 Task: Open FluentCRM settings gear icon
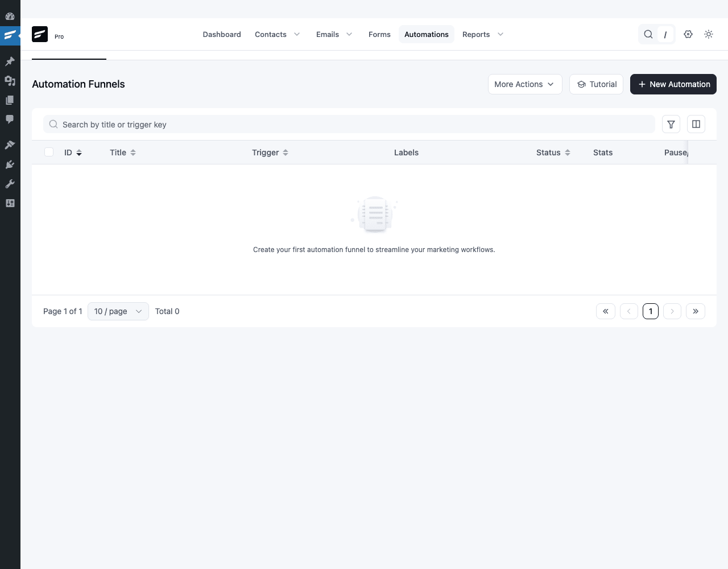coord(688,34)
